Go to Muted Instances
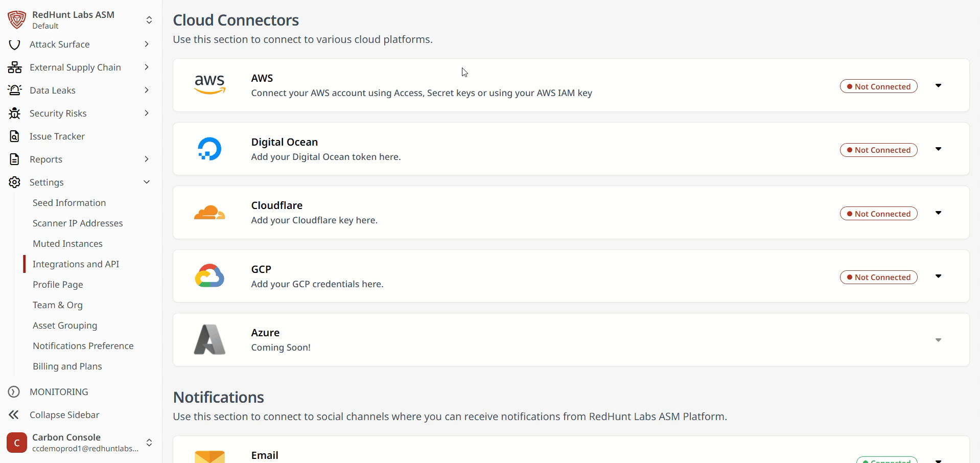980x463 pixels. click(67, 244)
